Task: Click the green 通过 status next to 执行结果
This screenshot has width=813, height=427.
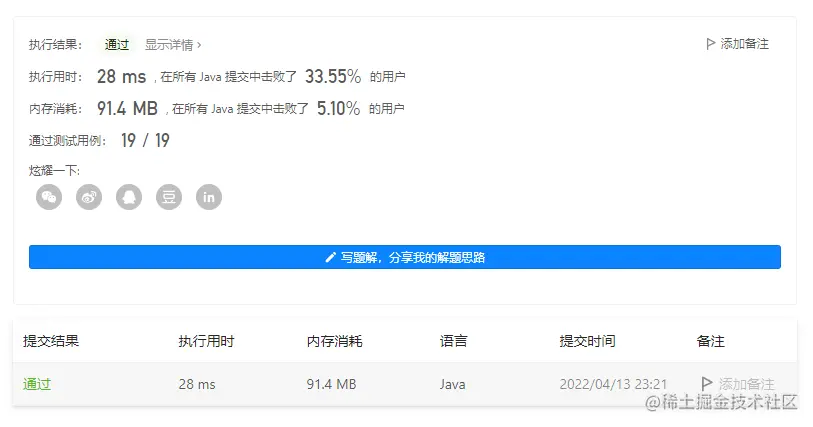Action: point(117,45)
